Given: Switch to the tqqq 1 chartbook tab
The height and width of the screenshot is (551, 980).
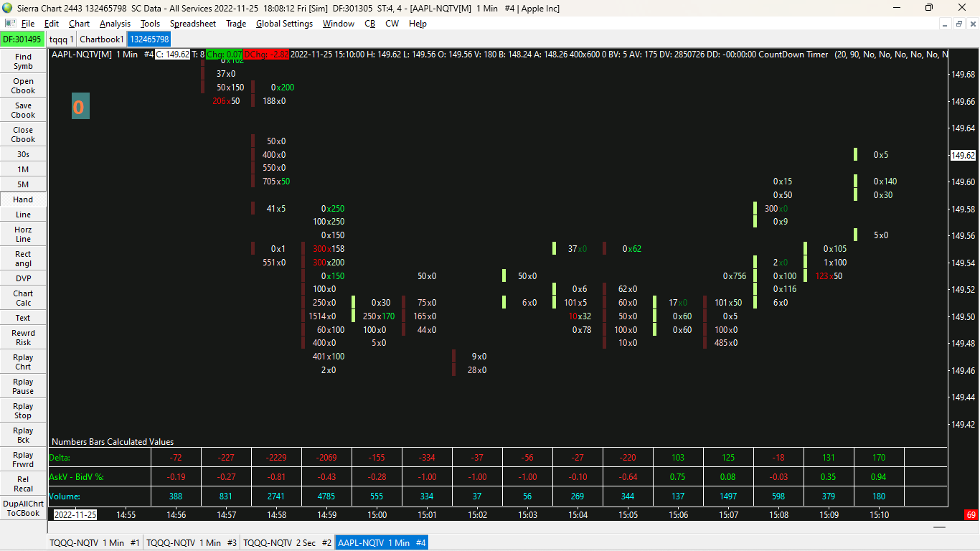Looking at the screenshot, I should pos(61,39).
